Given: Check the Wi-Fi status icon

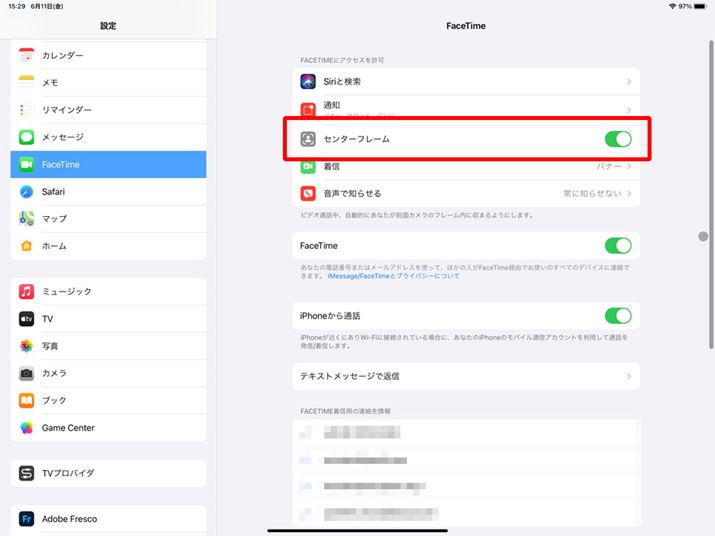Looking at the screenshot, I should coord(673,6).
